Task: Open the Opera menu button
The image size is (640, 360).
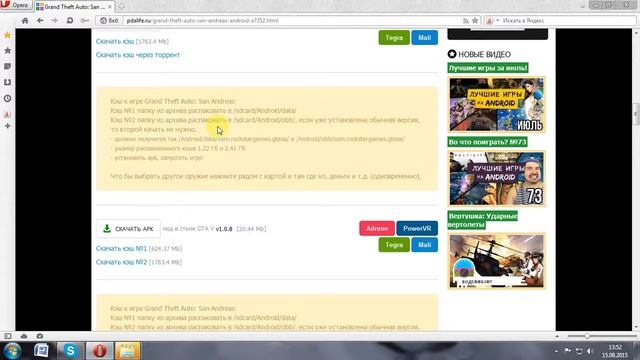Action: (16, 5)
